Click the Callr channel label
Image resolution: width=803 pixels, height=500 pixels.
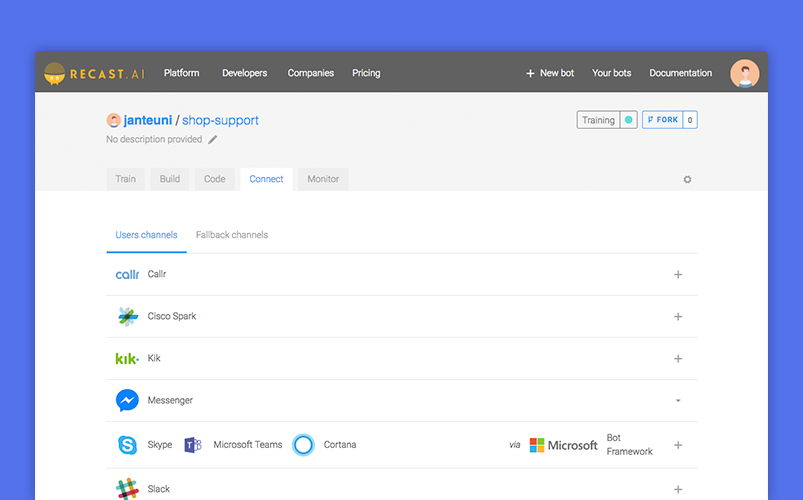click(157, 274)
